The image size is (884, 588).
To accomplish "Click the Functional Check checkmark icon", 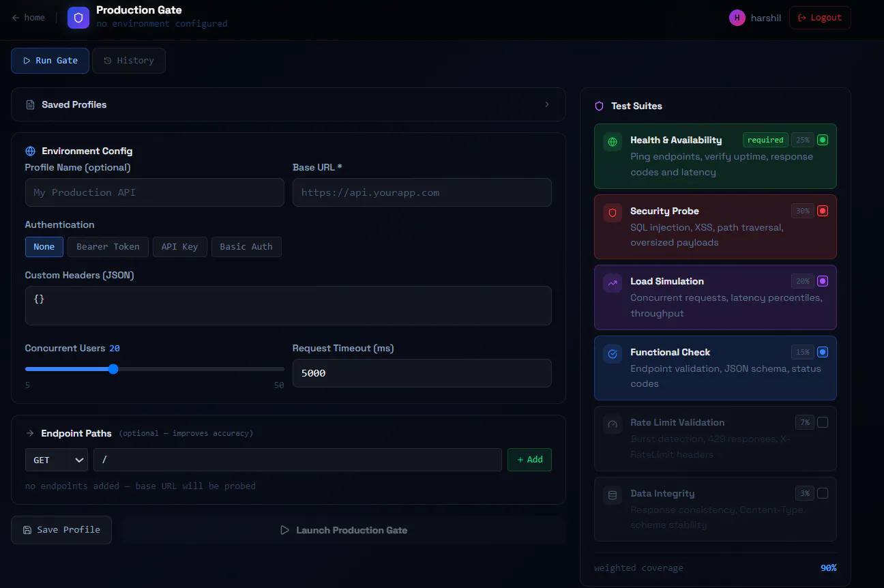I will [x=613, y=354].
